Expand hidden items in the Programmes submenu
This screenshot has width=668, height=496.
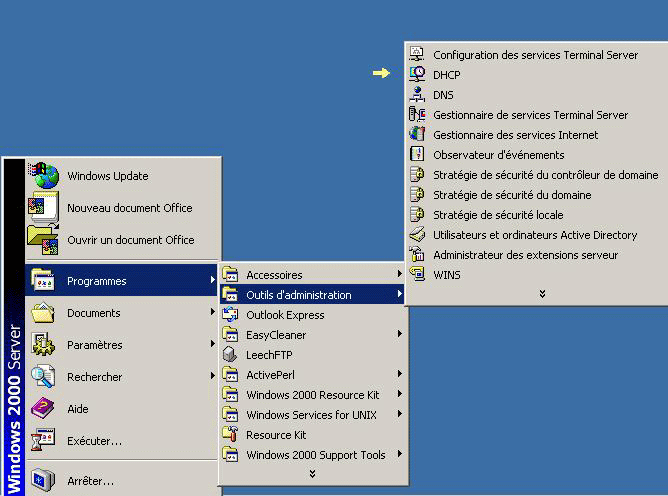click(x=312, y=474)
